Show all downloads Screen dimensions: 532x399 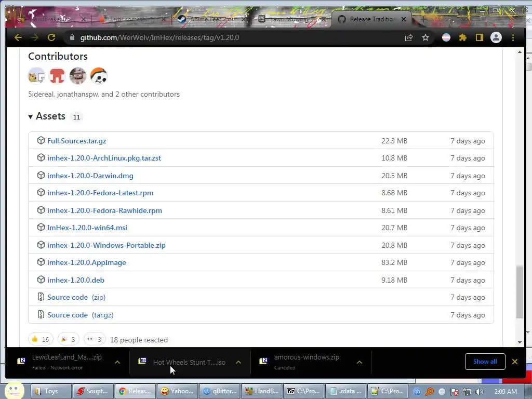coord(485,362)
